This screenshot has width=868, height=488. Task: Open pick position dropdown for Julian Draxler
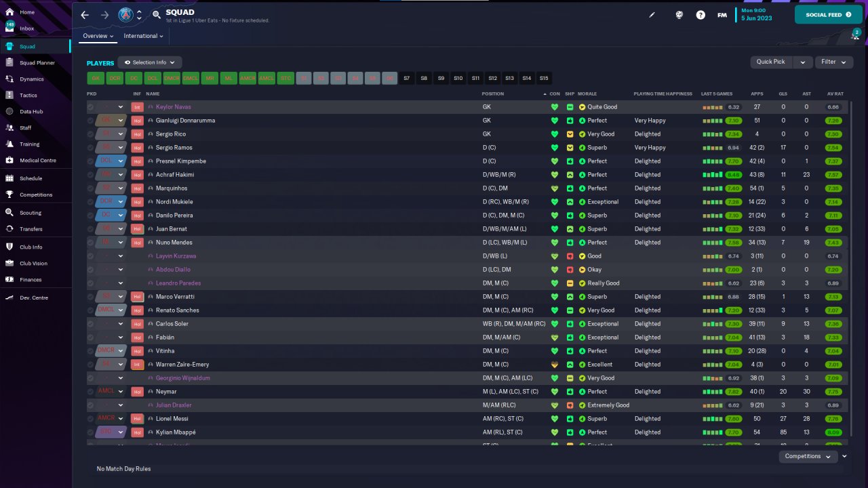pos(121,405)
